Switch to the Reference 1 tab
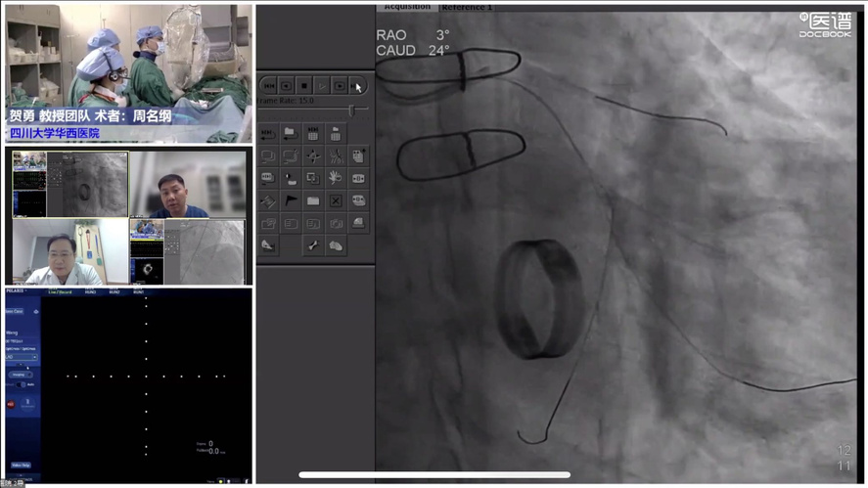Screen dimensions: 868x488 pyautogui.click(x=467, y=6)
